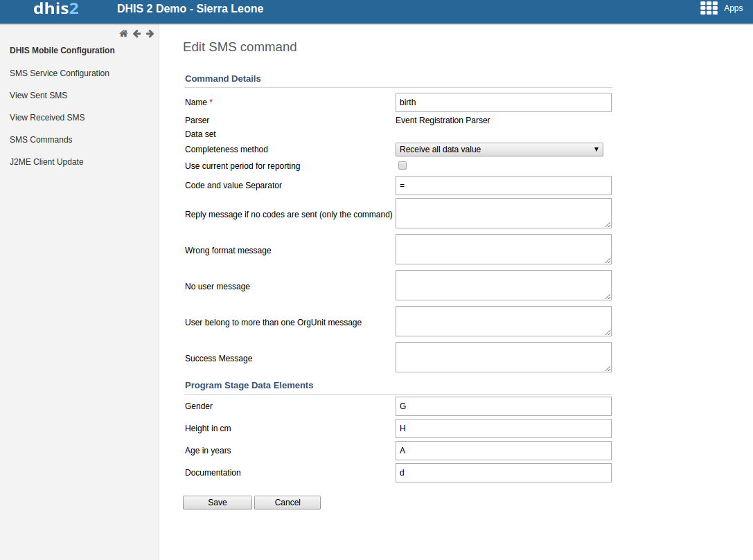Click the DHIS Mobile Configuration heading link
This screenshot has width=753, height=560.
pyautogui.click(x=62, y=51)
